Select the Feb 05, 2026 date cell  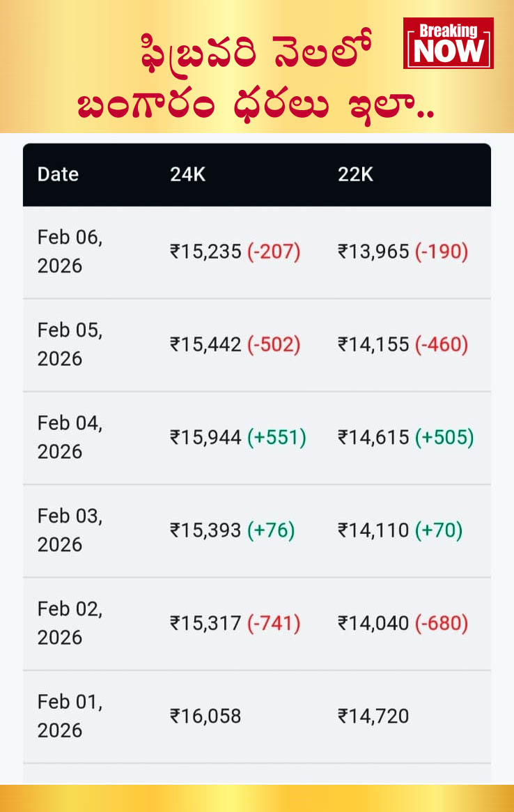pos(70,344)
